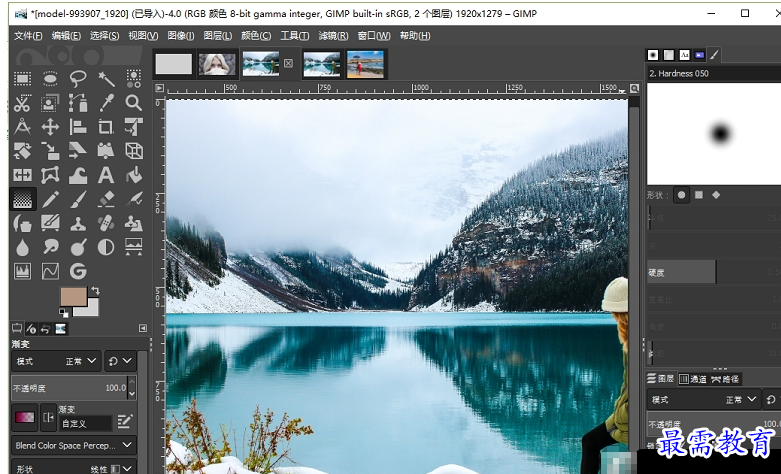Open the 图层(L) menu

point(218,36)
